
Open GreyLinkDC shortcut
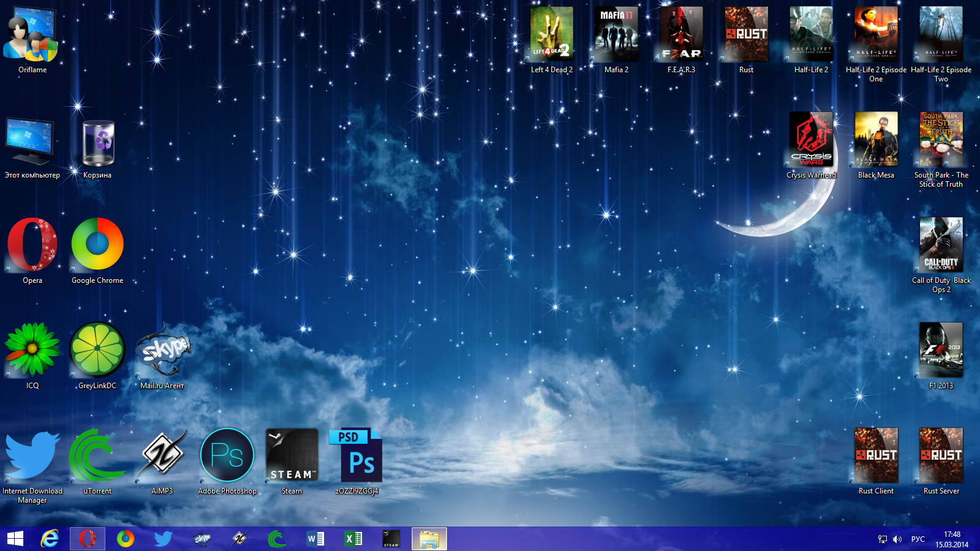coord(97,357)
